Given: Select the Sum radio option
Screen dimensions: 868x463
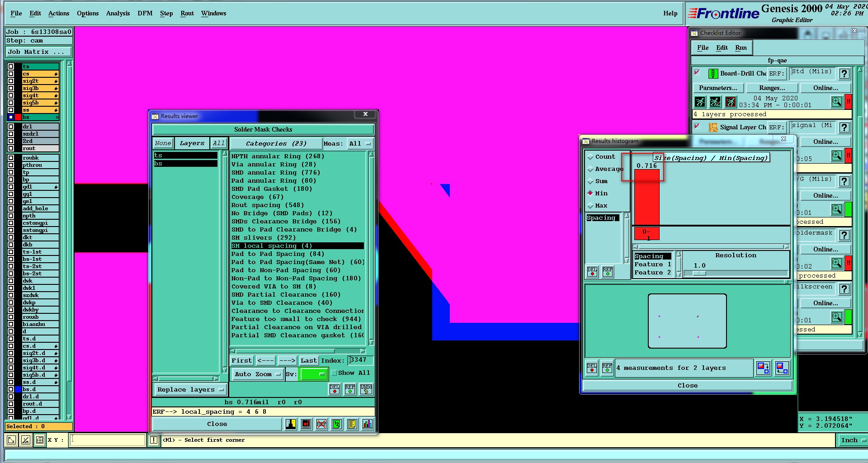Looking at the screenshot, I should pyautogui.click(x=590, y=181).
